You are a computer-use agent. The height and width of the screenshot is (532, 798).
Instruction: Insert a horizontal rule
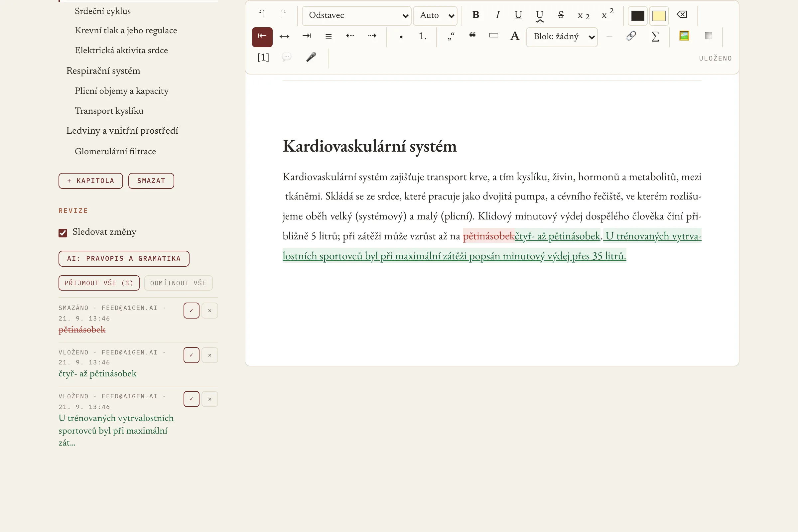(x=609, y=37)
